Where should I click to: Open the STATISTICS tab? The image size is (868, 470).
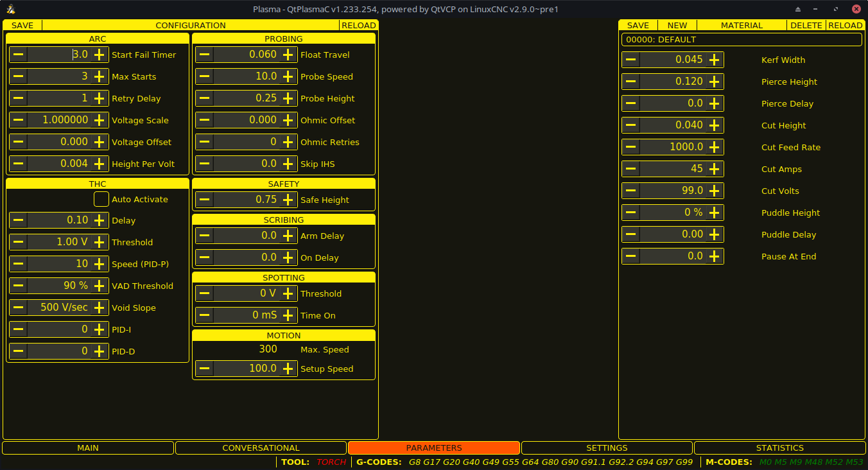click(x=779, y=448)
